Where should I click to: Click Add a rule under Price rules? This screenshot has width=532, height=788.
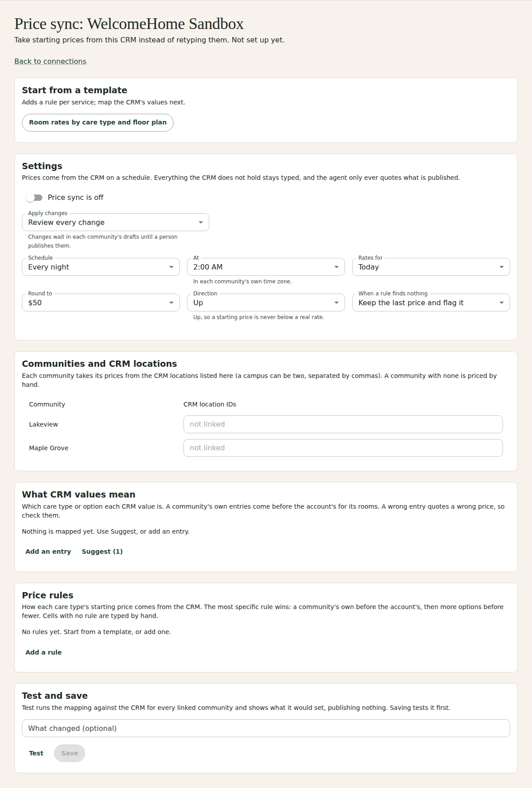[x=44, y=652]
